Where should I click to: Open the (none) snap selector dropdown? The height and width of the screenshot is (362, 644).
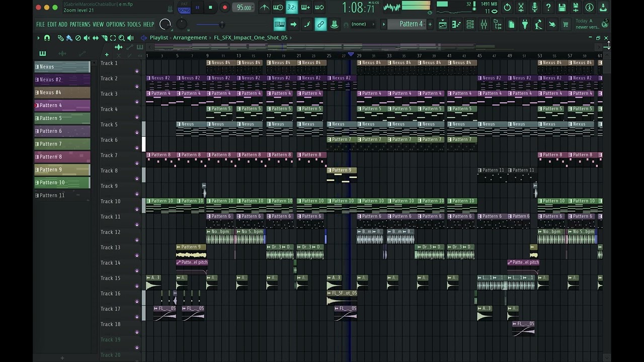coord(363,24)
